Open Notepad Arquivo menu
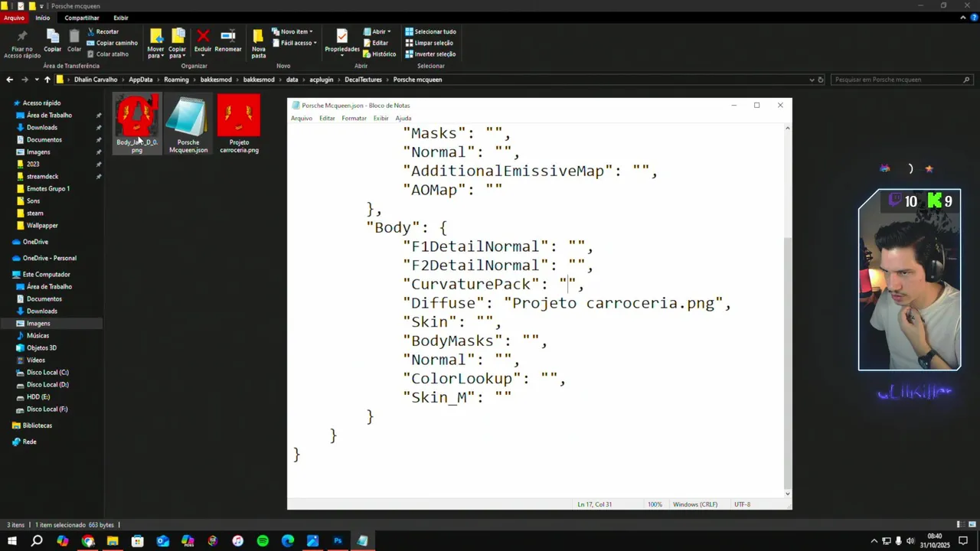This screenshot has width=980, height=551. tap(302, 118)
